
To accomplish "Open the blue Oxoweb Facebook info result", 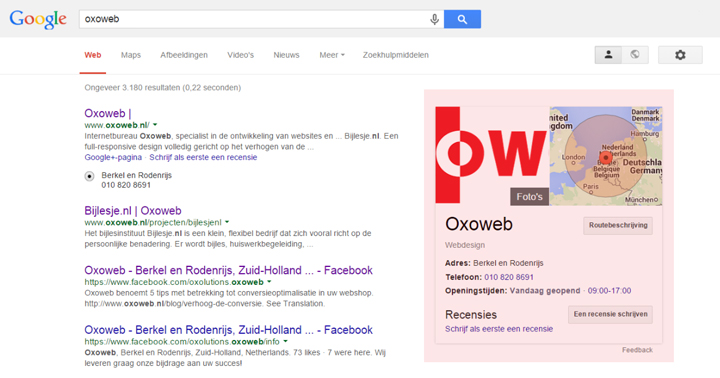I will (228, 330).
